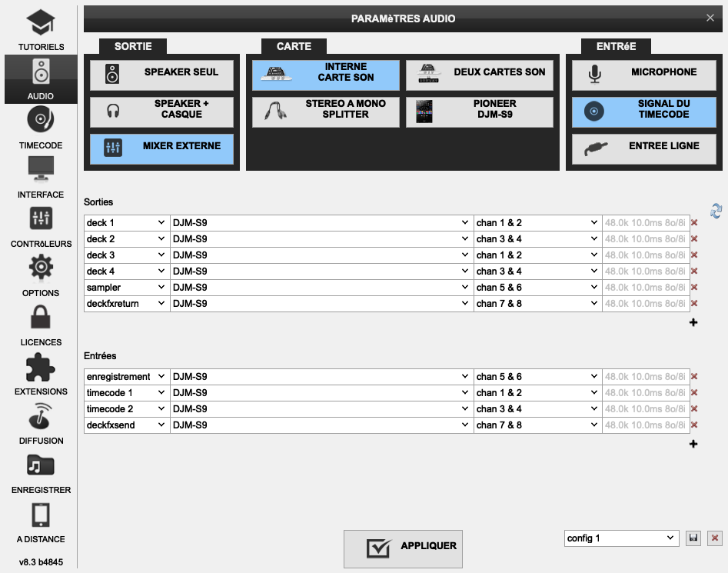This screenshot has width=728, height=573.
Task: Open the Tutoriels graduation cap section
Action: click(41, 30)
